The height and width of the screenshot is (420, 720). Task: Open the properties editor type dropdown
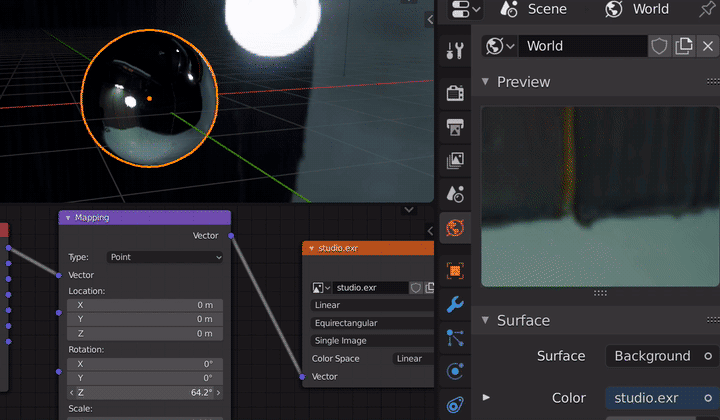466,9
